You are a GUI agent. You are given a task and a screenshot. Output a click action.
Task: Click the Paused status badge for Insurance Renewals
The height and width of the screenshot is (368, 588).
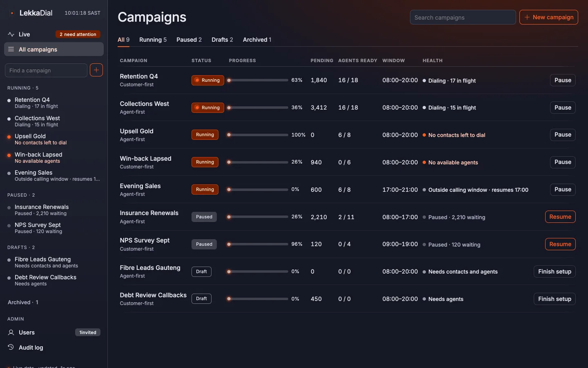point(204,217)
